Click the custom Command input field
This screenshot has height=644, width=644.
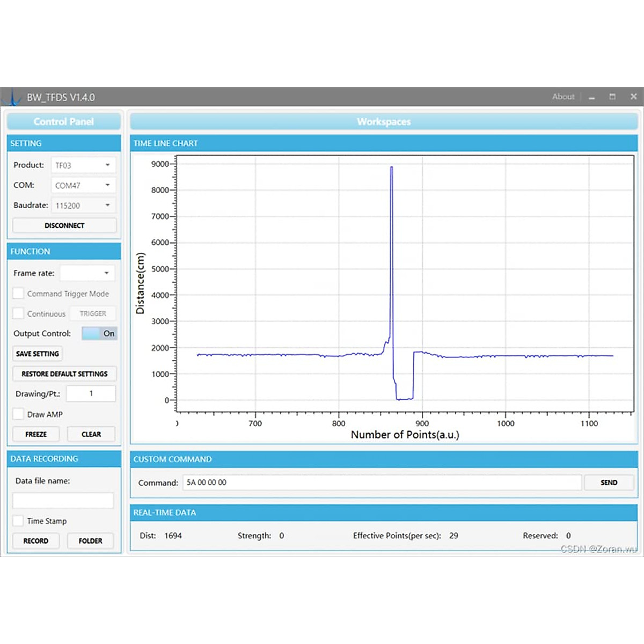tap(382, 482)
